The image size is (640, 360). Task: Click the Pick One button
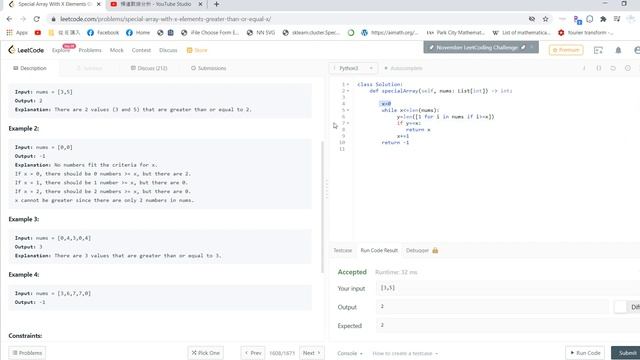206,353
